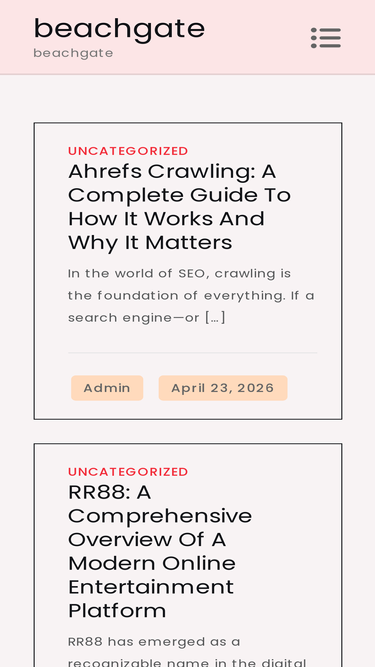
Task: Click the Ahrefs excerpt about SEO crawling
Action: 191,296
